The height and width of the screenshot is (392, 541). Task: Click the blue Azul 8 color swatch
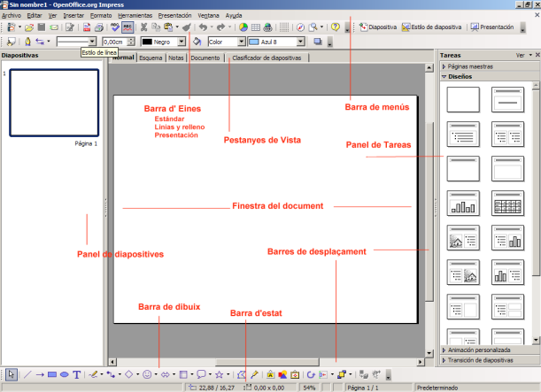[254, 42]
